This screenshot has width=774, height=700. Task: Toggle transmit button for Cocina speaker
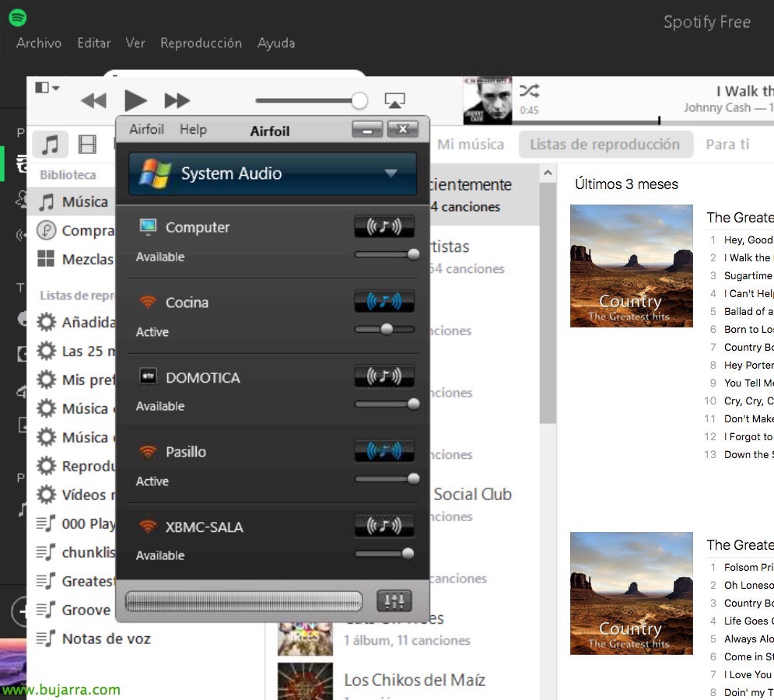(384, 301)
